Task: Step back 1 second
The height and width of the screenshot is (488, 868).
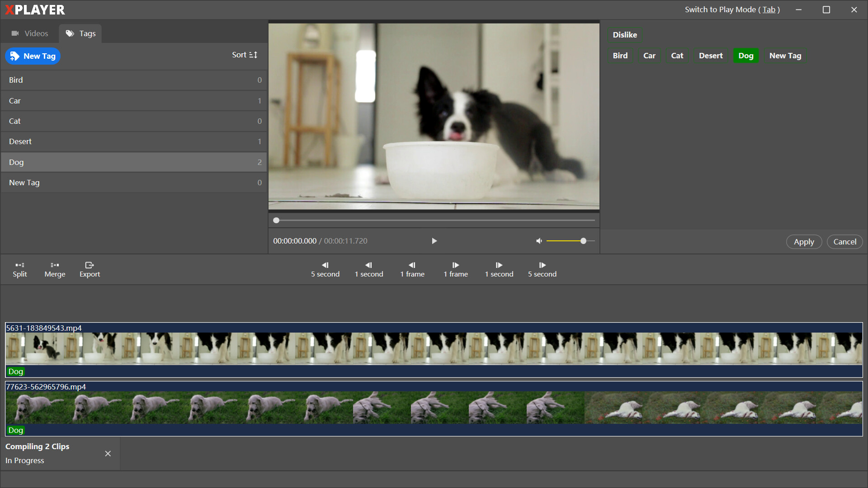Action: pyautogui.click(x=369, y=270)
